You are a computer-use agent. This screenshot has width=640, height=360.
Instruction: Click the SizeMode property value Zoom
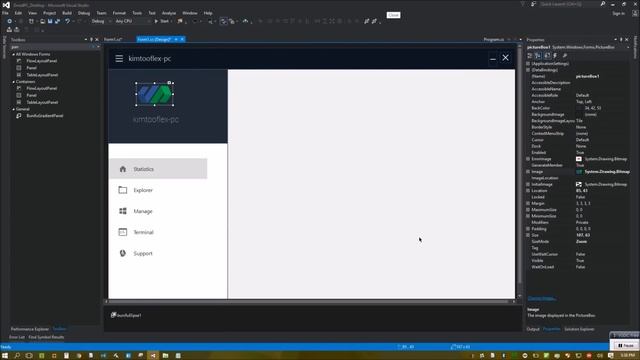point(582,242)
